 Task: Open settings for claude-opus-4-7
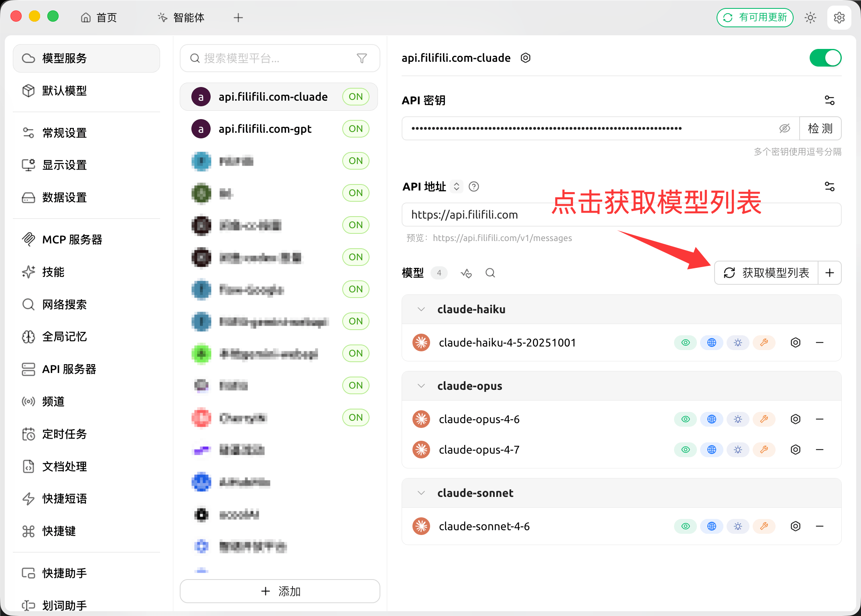[x=796, y=450]
